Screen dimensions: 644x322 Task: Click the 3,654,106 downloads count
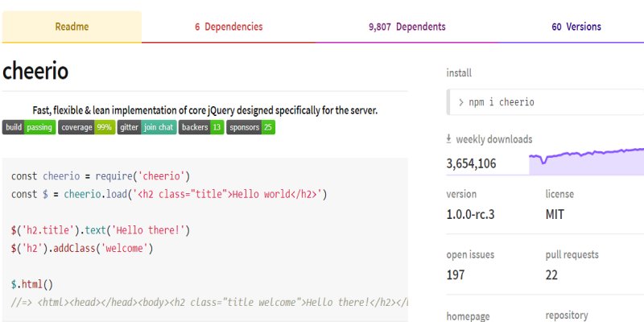point(471,163)
